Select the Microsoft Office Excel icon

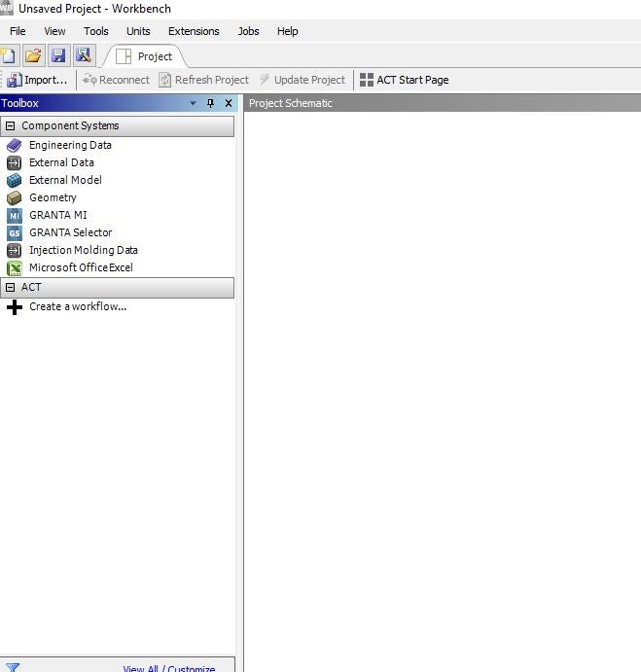coord(15,268)
